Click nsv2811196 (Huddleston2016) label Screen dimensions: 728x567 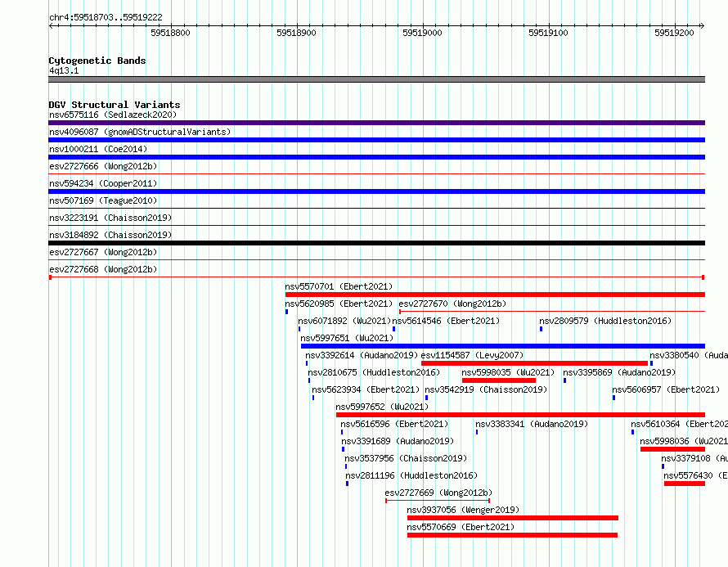tap(411, 475)
